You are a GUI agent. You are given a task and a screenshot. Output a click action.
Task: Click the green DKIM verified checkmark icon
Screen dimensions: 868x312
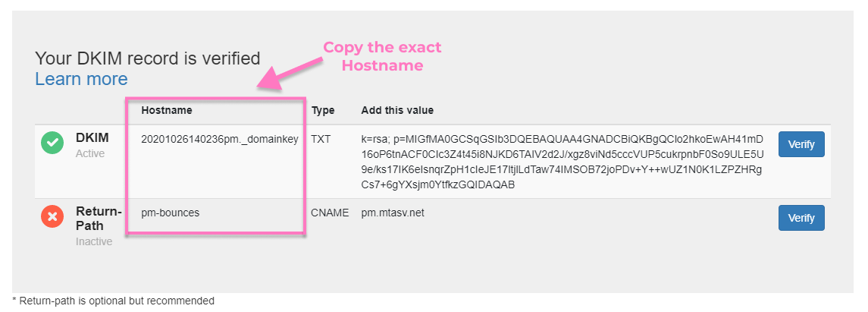[52, 143]
